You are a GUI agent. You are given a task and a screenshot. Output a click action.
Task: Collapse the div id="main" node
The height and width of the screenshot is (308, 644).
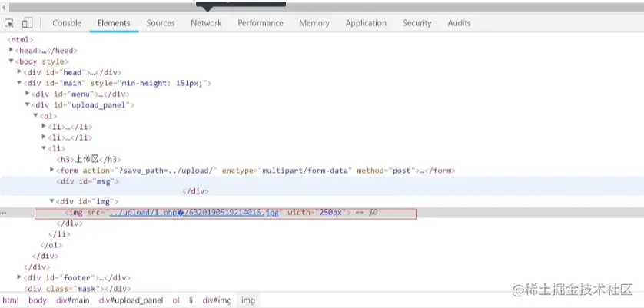[19, 83]
